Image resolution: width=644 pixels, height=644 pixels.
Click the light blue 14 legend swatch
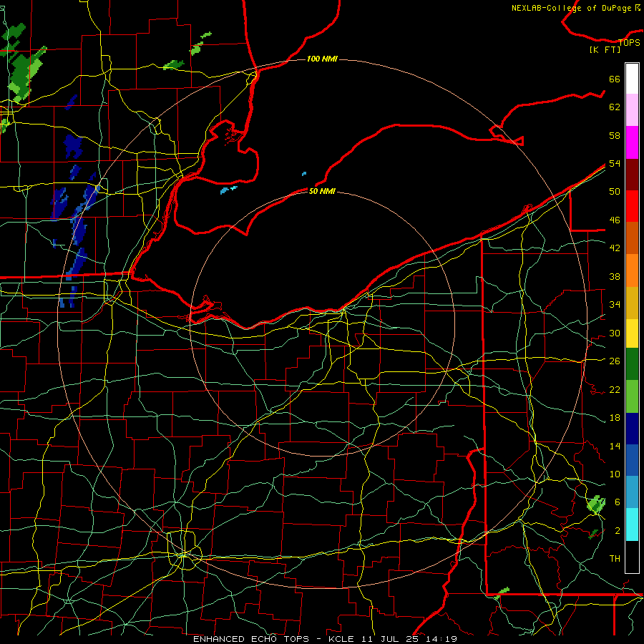point(632,492)
